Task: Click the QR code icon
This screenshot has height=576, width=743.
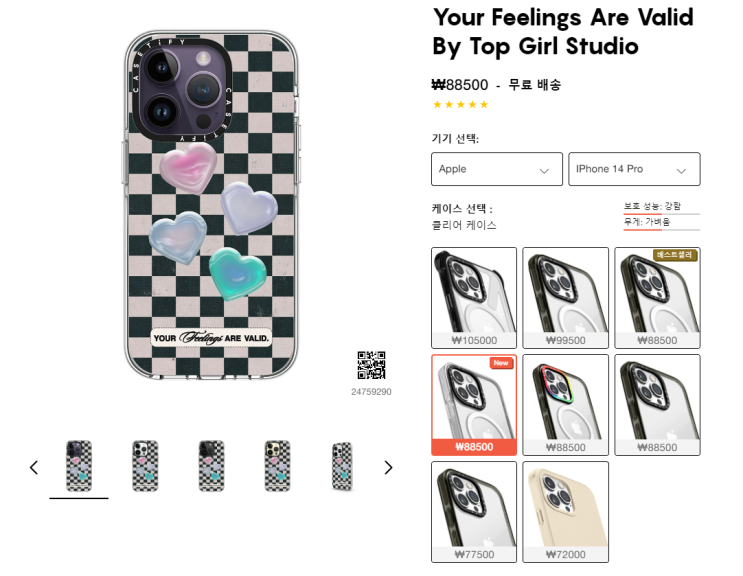Action: pos(371,365)
